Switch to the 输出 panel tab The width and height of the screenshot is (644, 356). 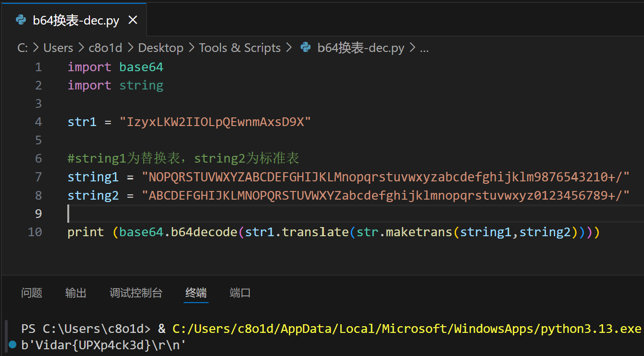click(76, 292)
